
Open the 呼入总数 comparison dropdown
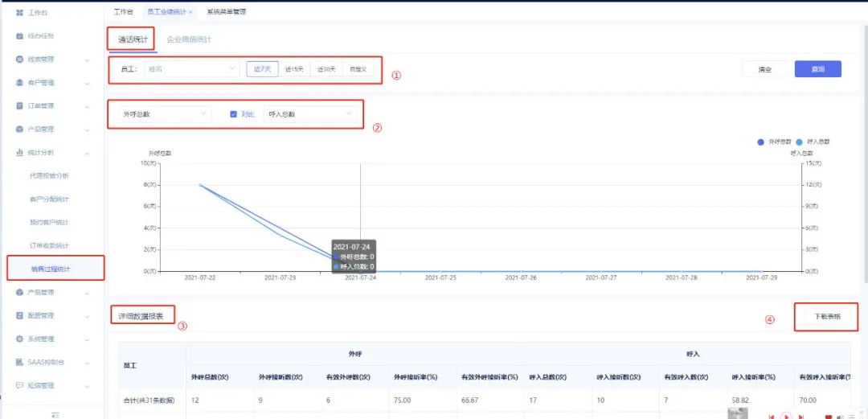310,114
